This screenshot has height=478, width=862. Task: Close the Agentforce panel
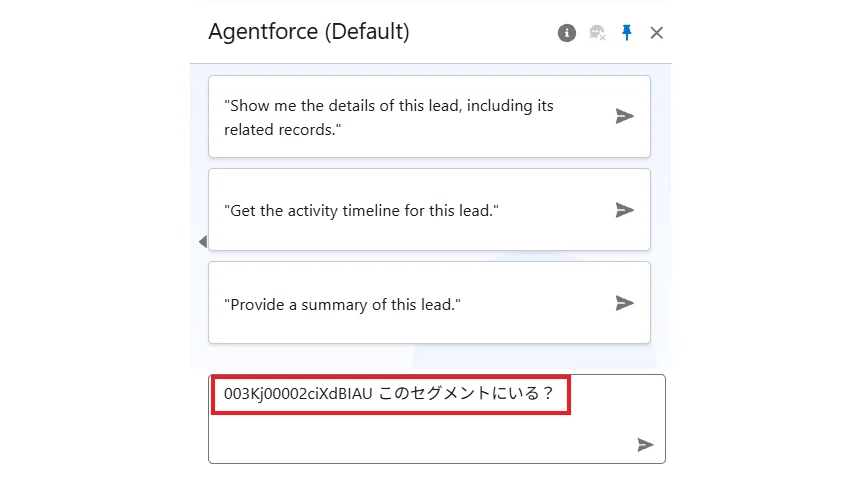point(656,33)
